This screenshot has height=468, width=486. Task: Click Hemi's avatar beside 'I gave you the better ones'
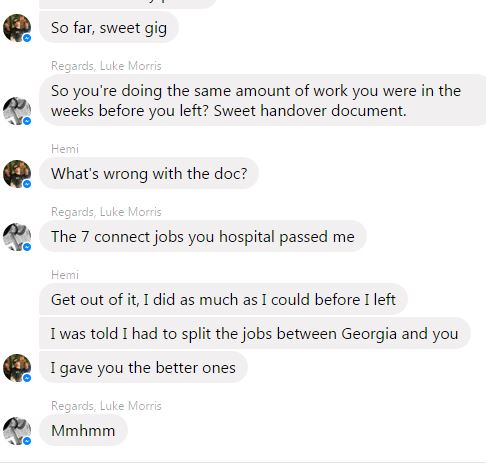click(17, 368)
